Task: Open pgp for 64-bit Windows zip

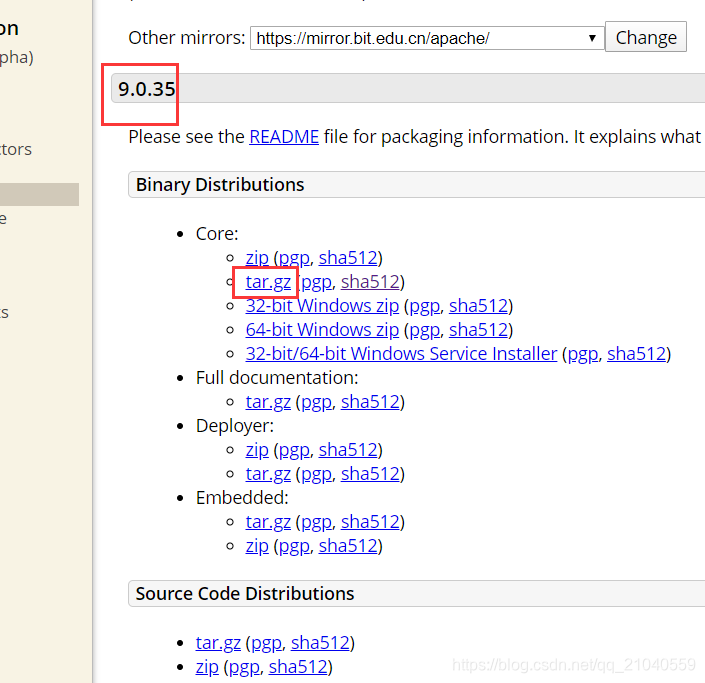Action: click(x=424, y=330)
